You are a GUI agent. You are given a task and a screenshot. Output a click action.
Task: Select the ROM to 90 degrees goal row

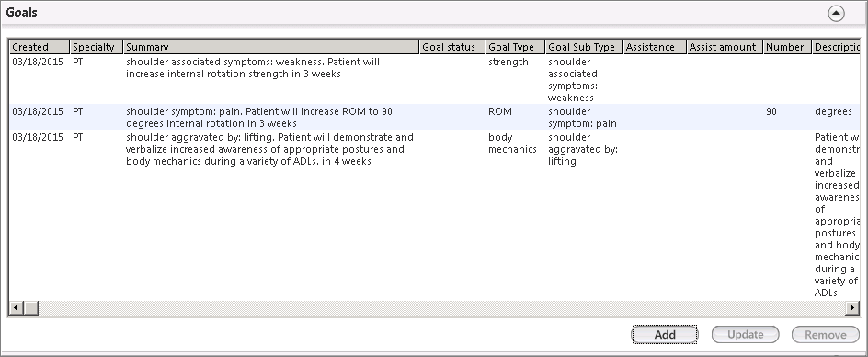(435, 117)
